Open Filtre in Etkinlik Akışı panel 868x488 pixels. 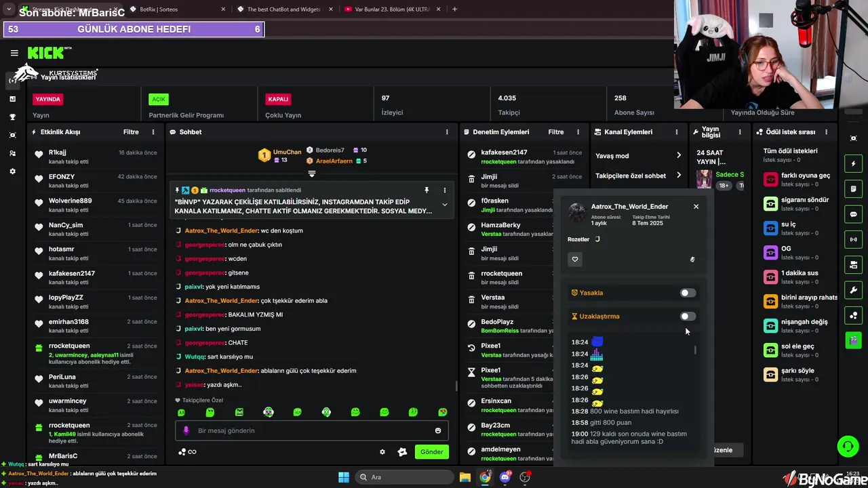click(x=131, y=132)
